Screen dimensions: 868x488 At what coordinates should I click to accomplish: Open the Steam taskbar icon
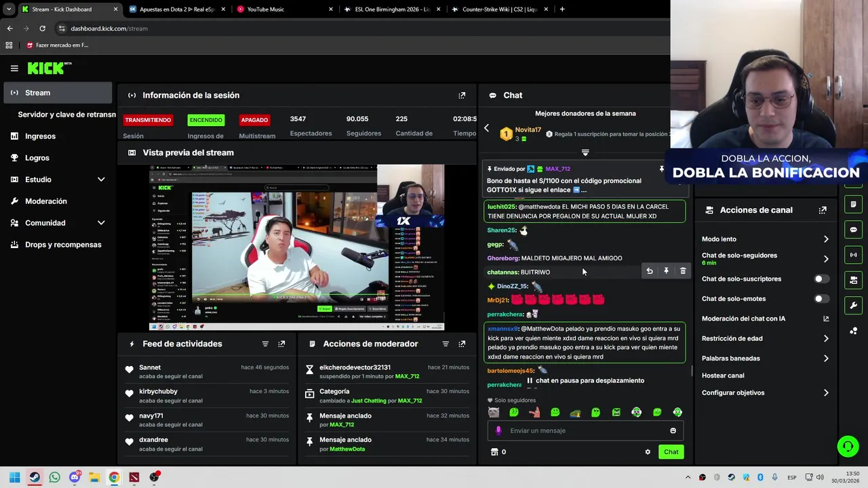(35, 477)
